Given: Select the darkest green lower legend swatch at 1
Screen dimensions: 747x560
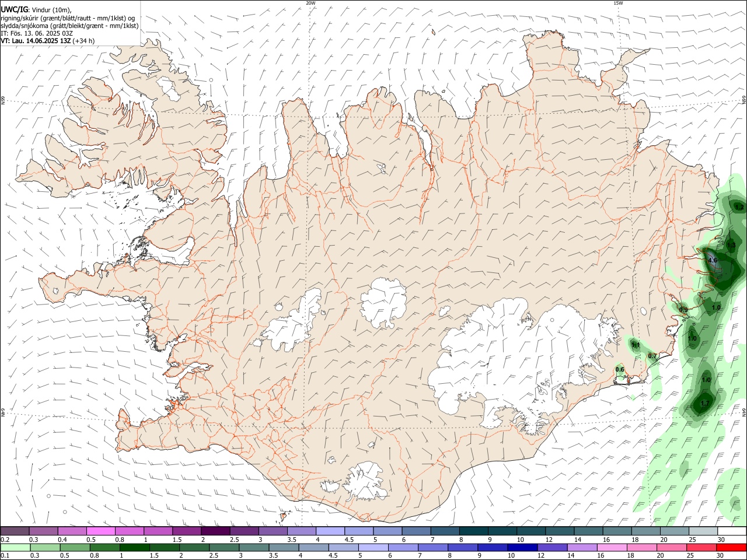Looking at the screenshot, I should click(x=134, y=547).
